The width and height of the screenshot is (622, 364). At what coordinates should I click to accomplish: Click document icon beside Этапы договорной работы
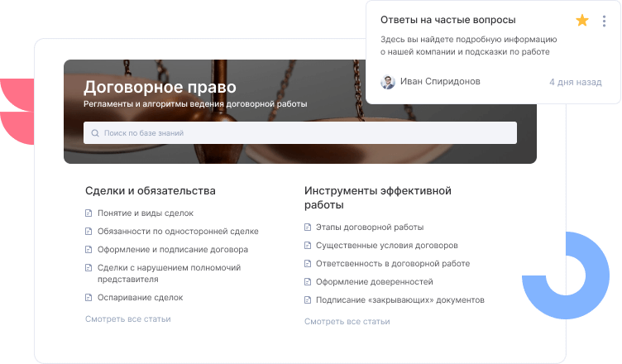pos(308,227)
